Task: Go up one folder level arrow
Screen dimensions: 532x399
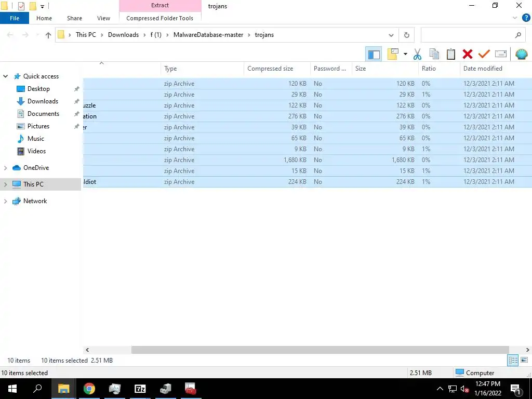Action: [x=48, y=35]
